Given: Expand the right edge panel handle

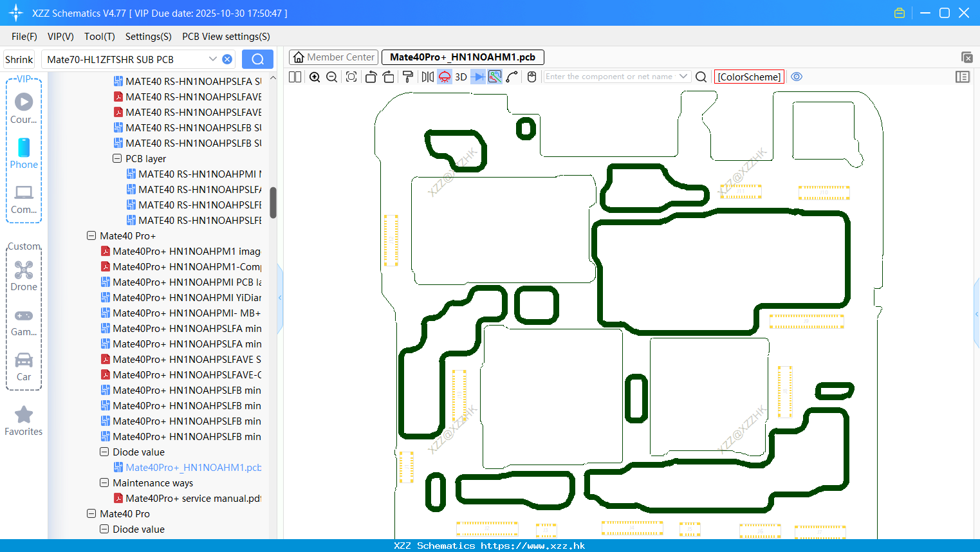Looking at the screenshot, I should [977, 314].
